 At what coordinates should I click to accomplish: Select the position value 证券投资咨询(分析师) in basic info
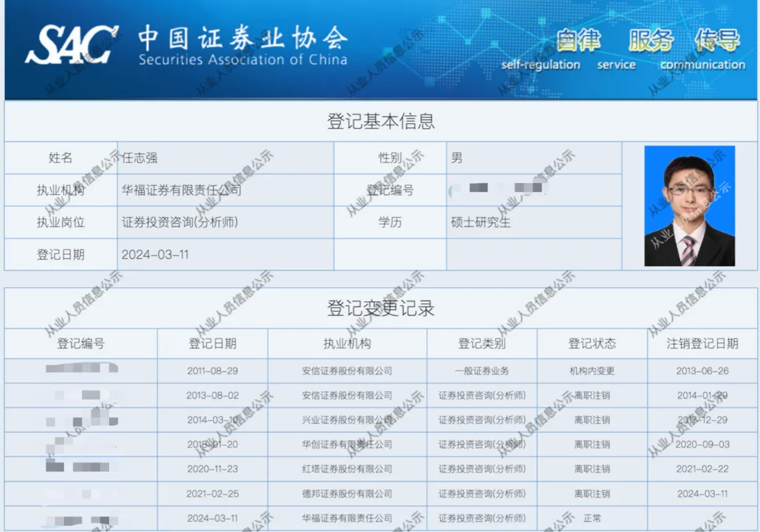(180, 222)
